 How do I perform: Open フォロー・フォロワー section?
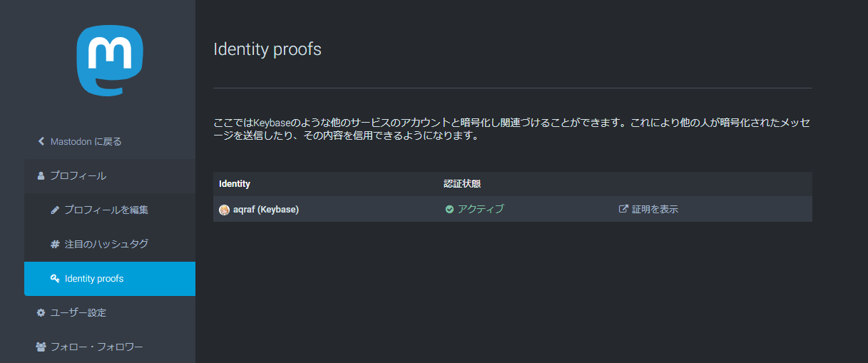(x=96, y=347)
